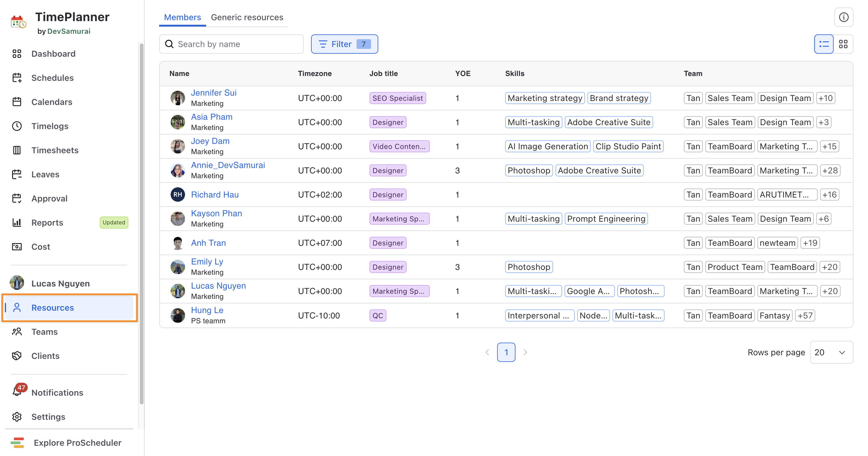Click the Resources person icon
Viewport: 868px width, 456px height.
[x=17, y=308]
